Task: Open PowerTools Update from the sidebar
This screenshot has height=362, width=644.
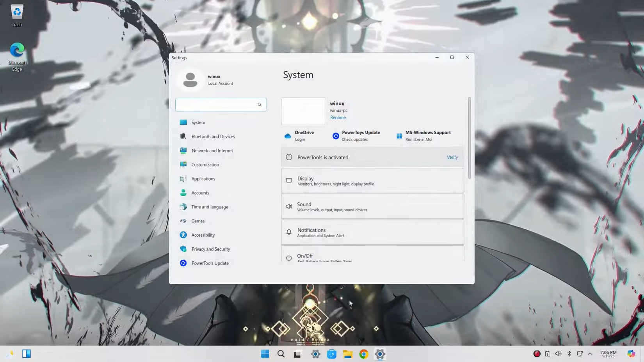Action: tap(210, 263)
